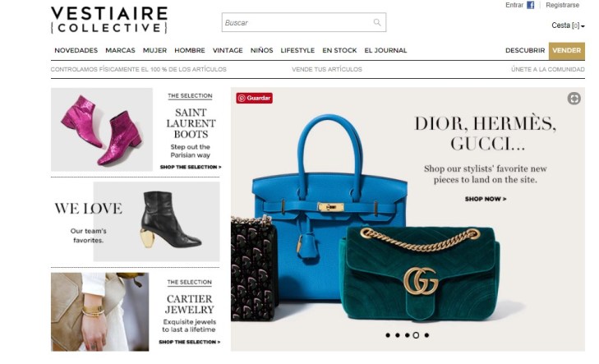Screen dimensions: 599x364
Task: Select the fourth carousel dot indicator
Action: 416,335
